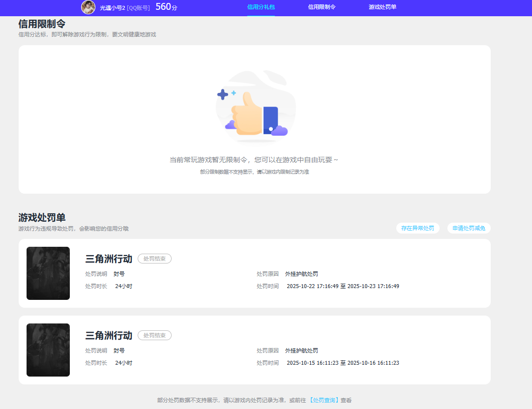
Task: Click the second 处罚结束 status badge
Action: 154,335
